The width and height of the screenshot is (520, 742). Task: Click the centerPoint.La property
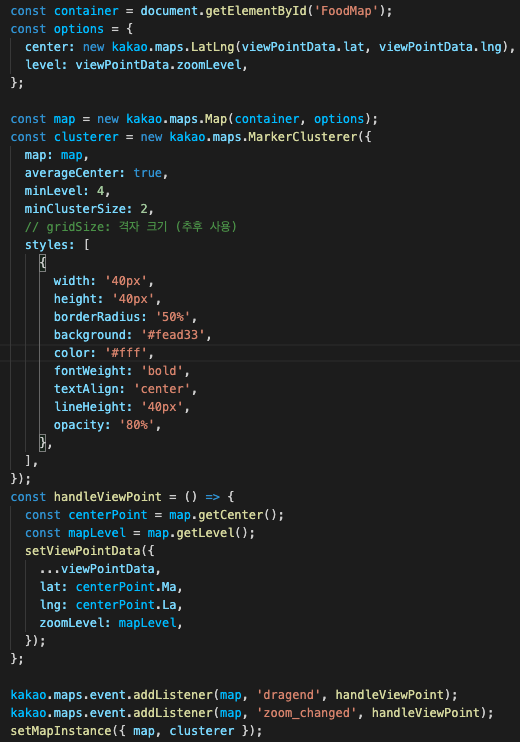(126, 605)
